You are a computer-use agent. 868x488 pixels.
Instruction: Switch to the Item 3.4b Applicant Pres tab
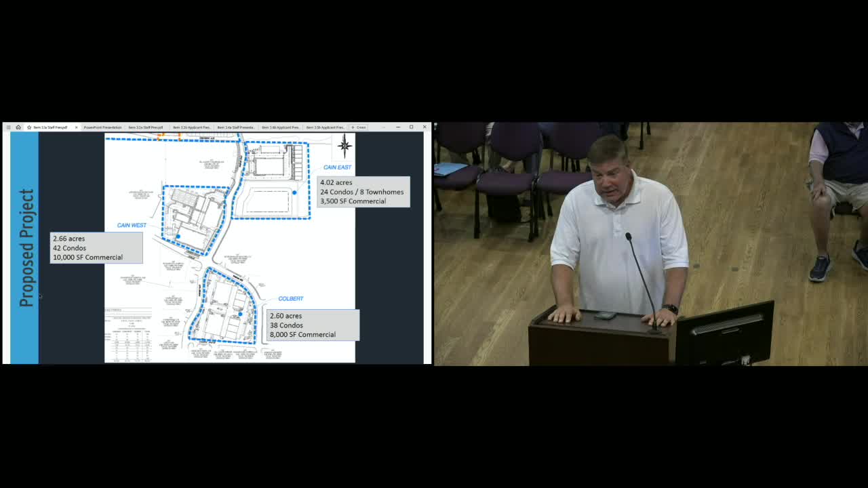[x=281, y=127]
